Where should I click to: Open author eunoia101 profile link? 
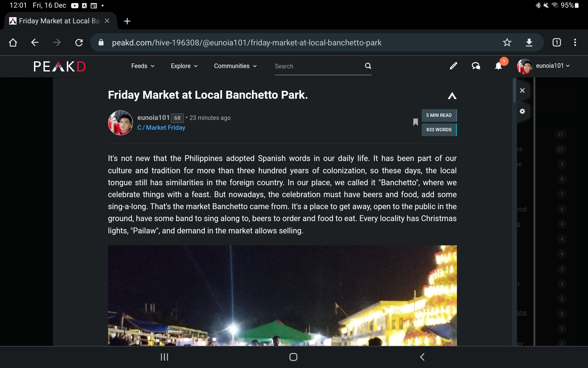pos(153,117)
